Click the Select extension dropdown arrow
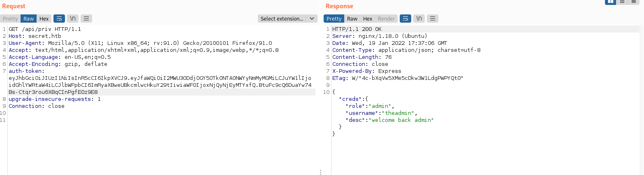Screen dimensions: 644x175 (312, 19)
